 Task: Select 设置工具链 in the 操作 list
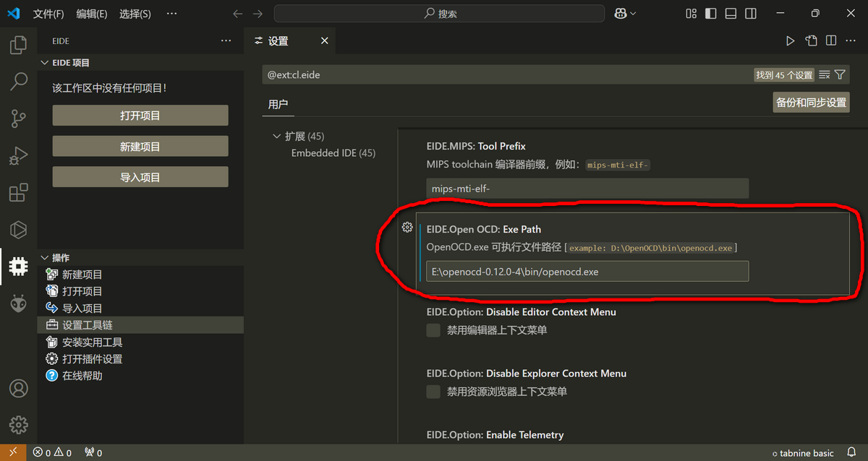[140, 325]
